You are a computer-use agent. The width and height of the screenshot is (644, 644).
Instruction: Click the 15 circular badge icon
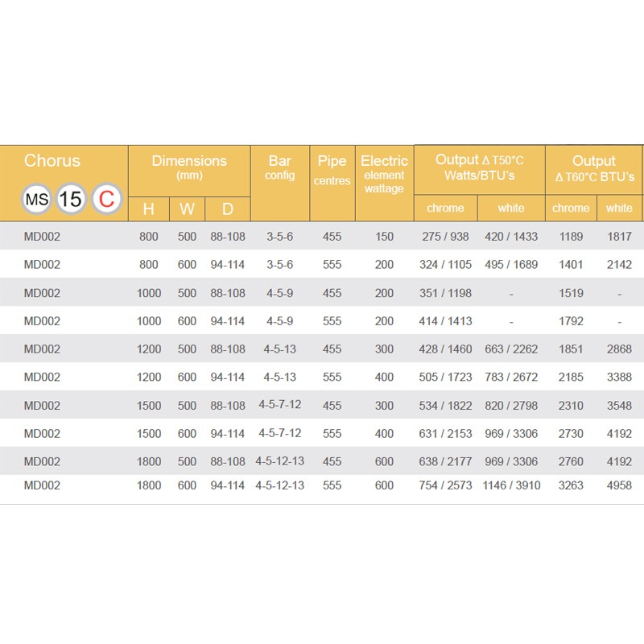point(71,199)
